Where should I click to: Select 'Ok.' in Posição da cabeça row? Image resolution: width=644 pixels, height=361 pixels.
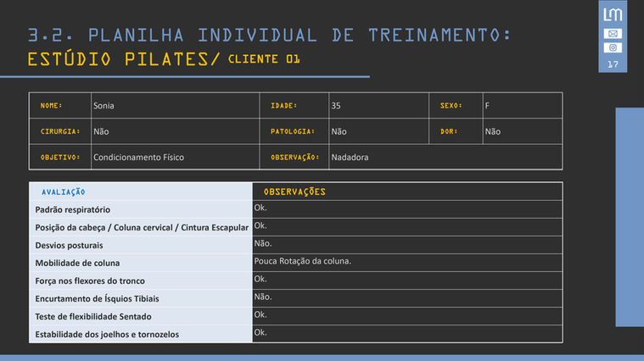tap(260, 225)
